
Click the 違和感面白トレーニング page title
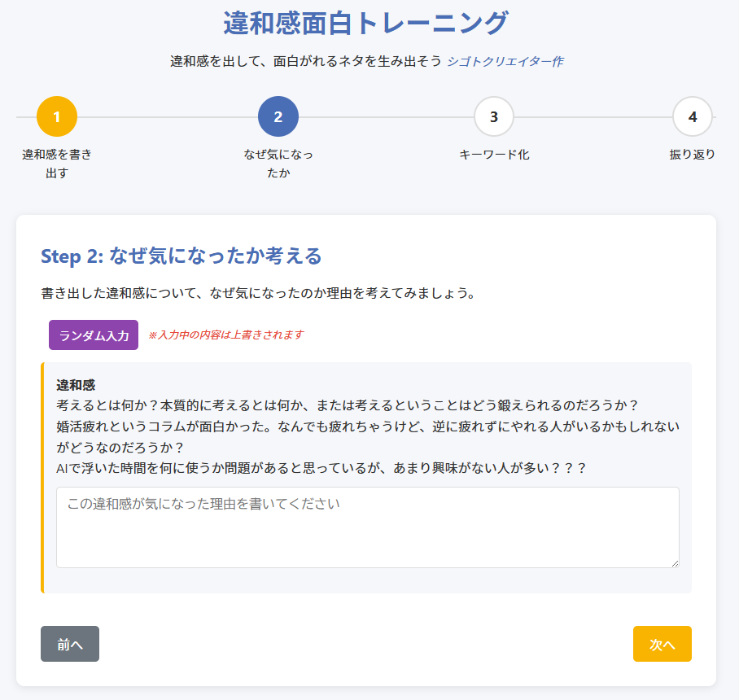[x=365, y=24]
